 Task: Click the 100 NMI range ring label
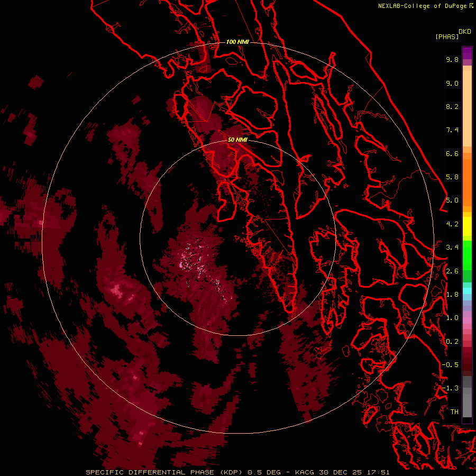[x=237, y=42]
